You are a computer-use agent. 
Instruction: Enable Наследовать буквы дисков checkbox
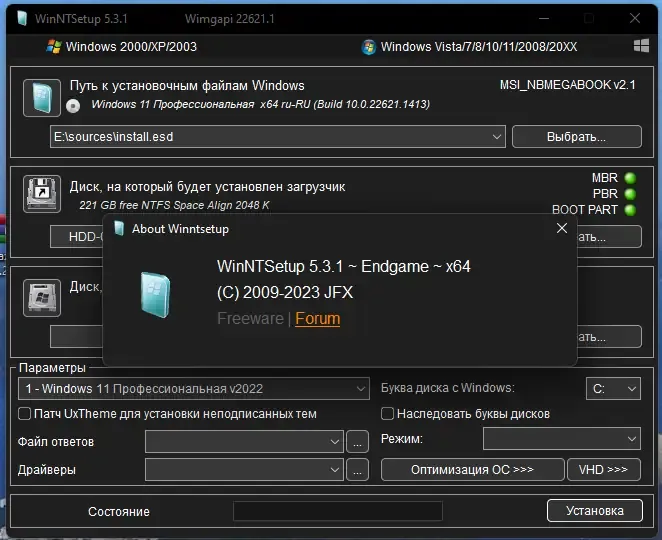coord(387,414)
